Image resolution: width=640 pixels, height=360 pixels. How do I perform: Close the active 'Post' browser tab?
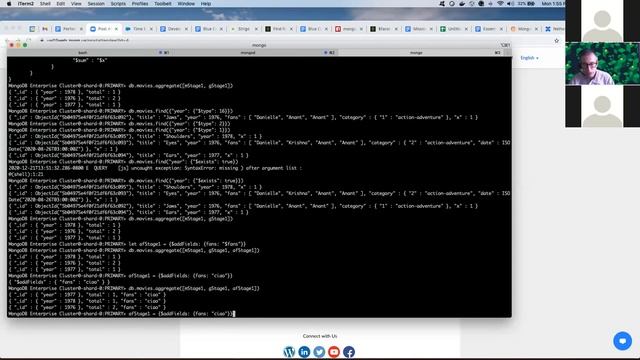point(116,29)
